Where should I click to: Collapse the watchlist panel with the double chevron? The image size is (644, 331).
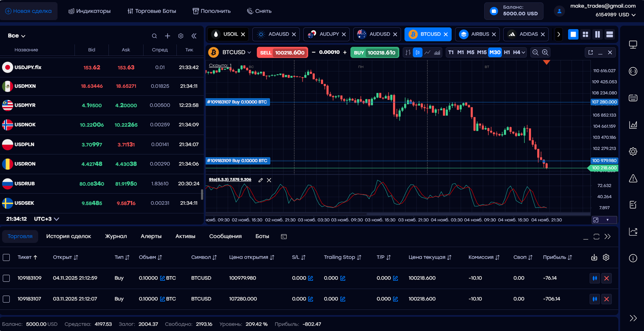tap(194, 36)
